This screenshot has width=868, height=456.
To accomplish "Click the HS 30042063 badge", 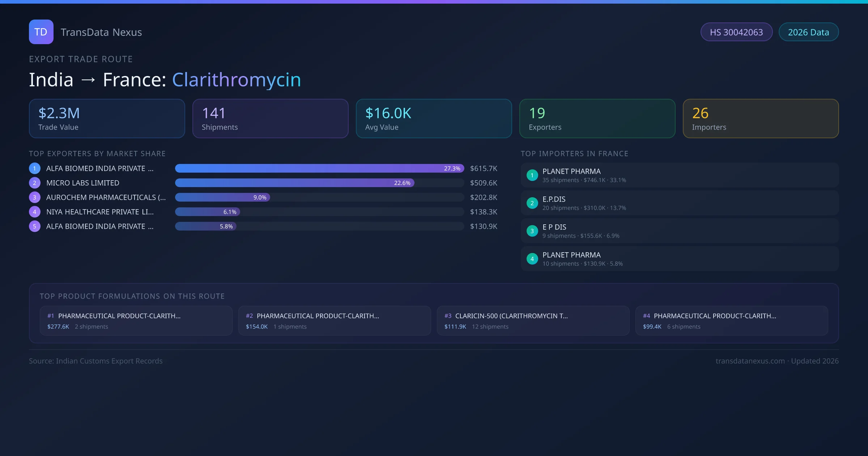I will [736, 32].
